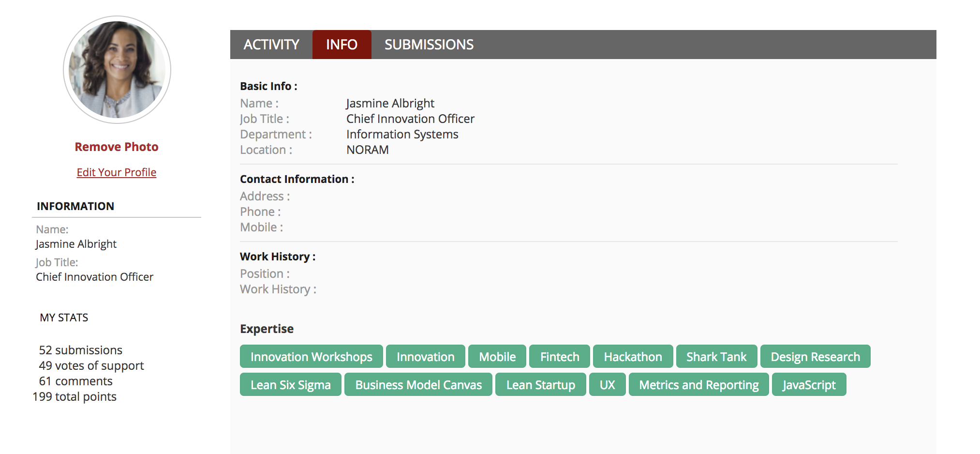
Task: Click the Lean Six Sigma tag
Action: click(291, 385)
